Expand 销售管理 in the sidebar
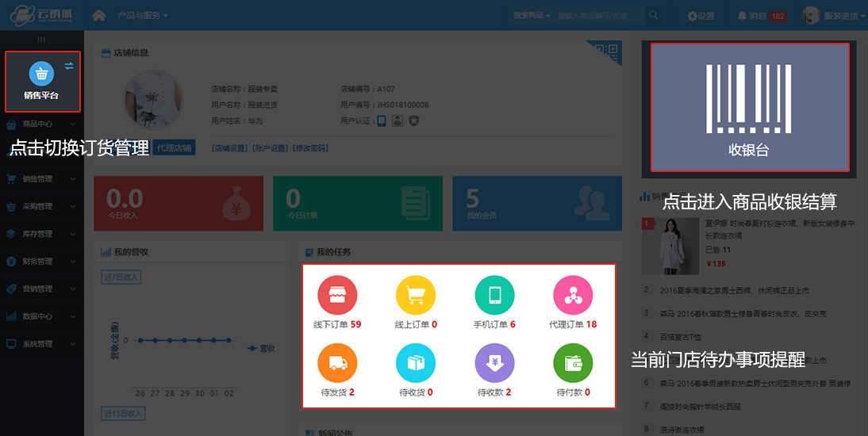Screen dimensions: 868x436 (41, 178)
